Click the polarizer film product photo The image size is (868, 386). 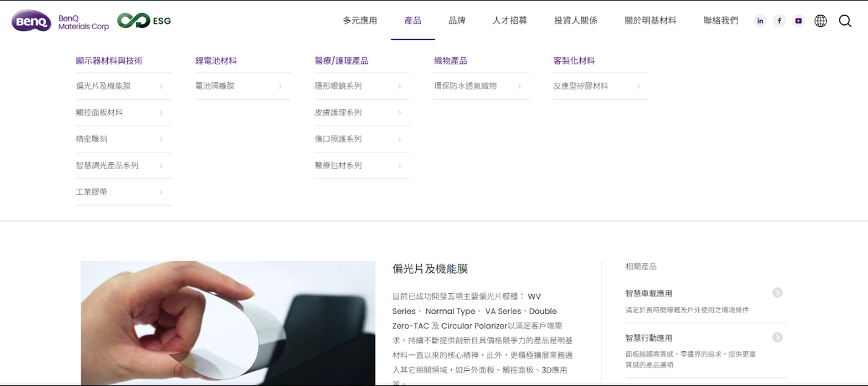coord(228,323)
